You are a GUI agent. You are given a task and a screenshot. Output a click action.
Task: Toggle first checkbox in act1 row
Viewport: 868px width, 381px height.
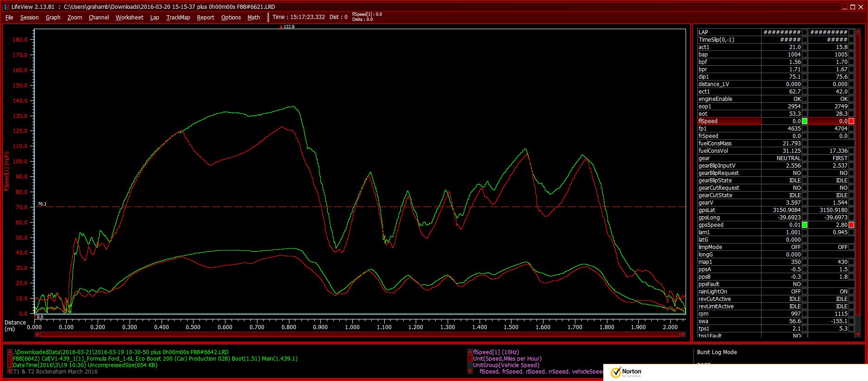[805, 47]
